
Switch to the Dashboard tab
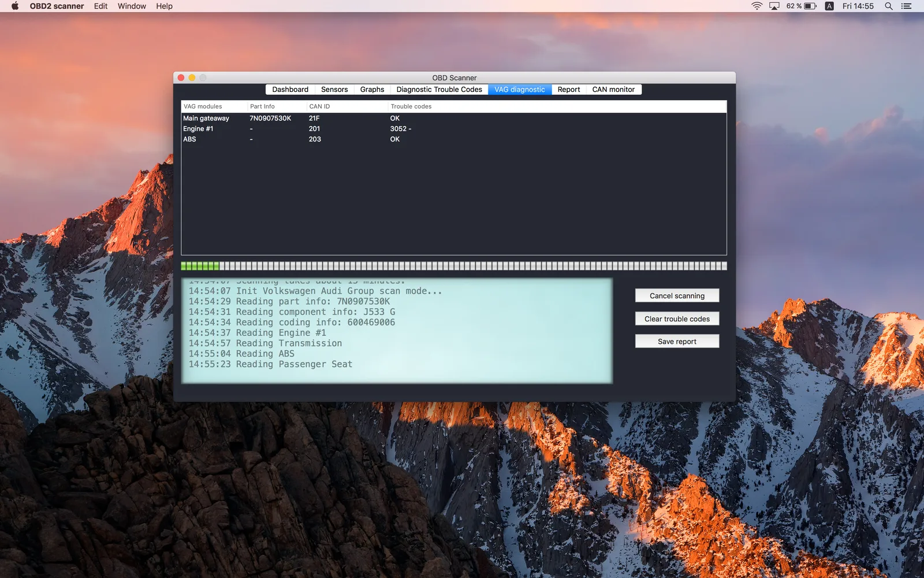pyautogui.click(x=290, y=90)
